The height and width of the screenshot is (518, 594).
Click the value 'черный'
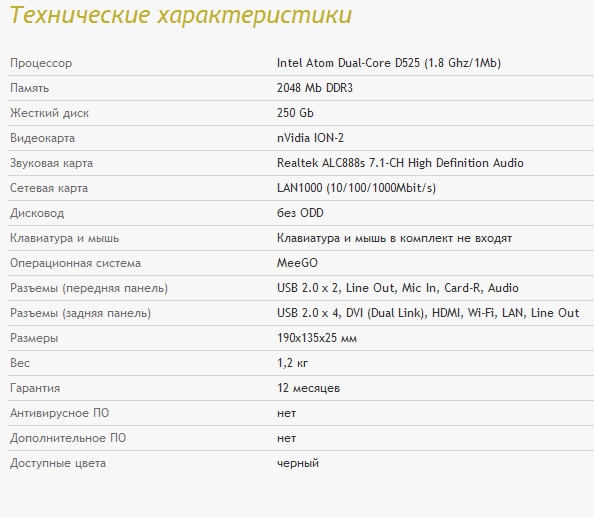click(298, 463)
